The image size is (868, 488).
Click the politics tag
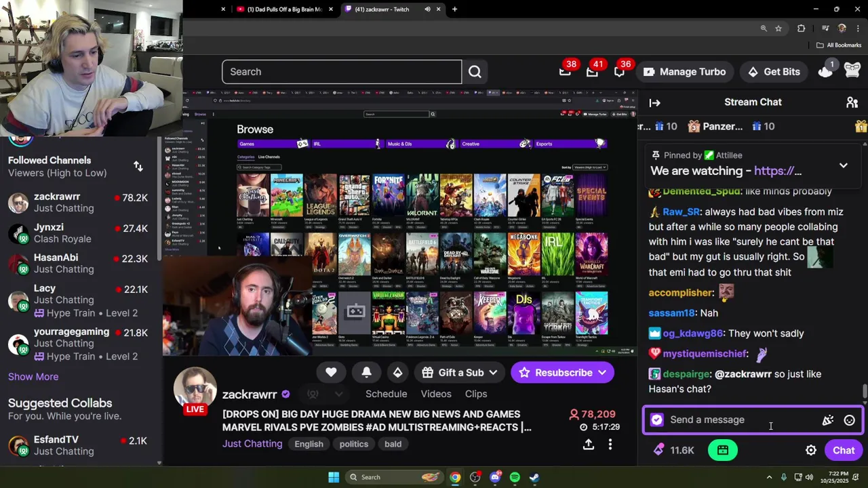[353, 444]
